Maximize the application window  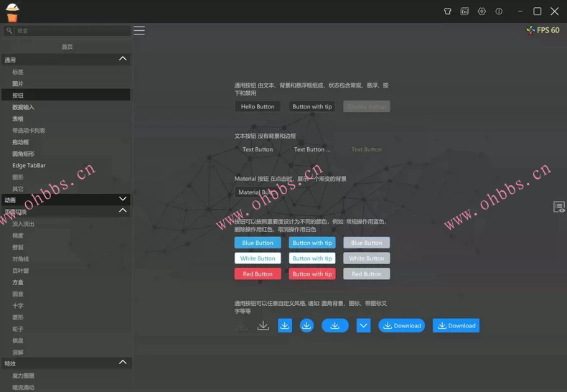point(538,11)
